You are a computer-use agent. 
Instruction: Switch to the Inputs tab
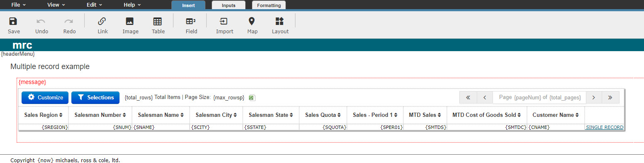coord(229,5)
